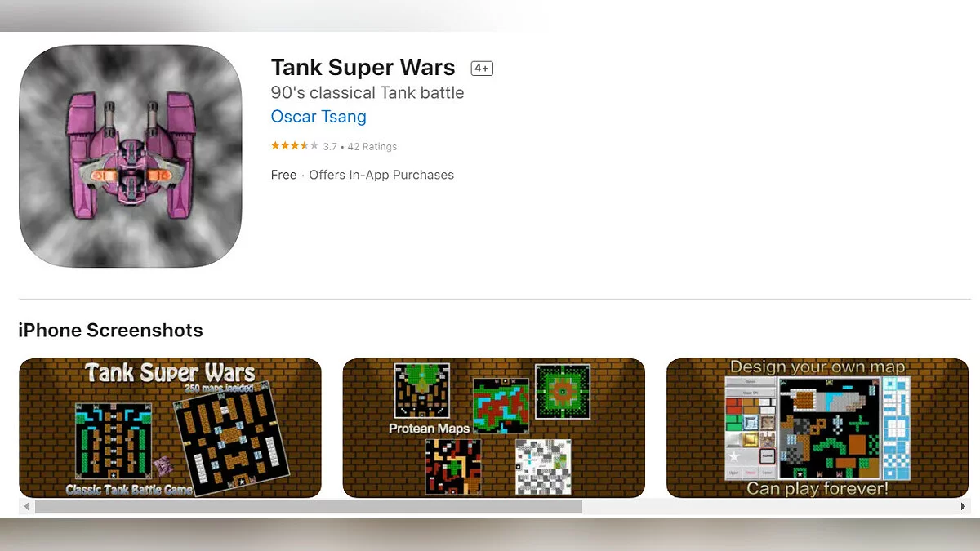980x551 pixels.
Task: Click the Tank Super Wars app icon
Action: pos(131,156)
